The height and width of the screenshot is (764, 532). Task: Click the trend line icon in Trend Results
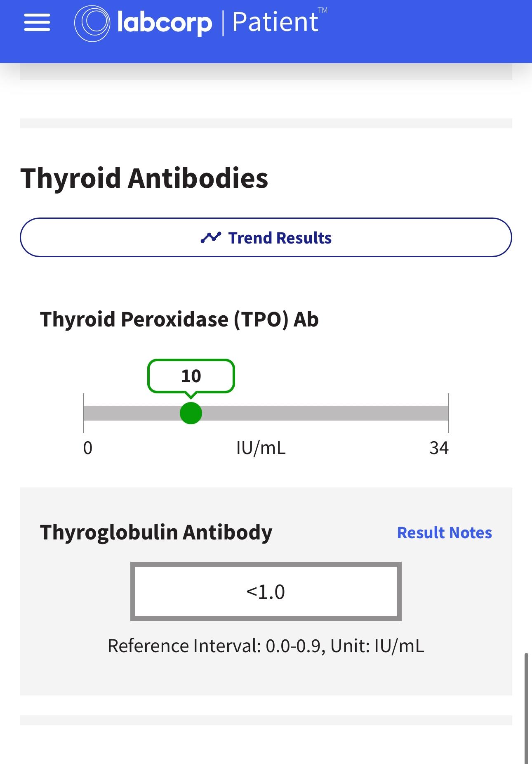[211, 238]
